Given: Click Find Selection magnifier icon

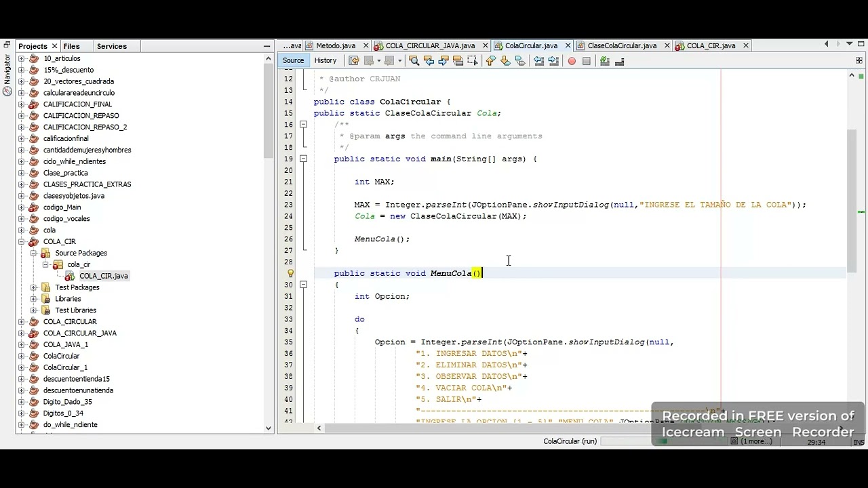Looking at the screenshot, I should [x=414, y=61].
